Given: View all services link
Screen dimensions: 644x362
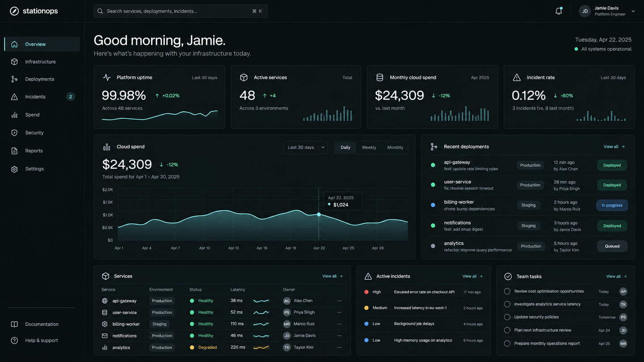Looking at the screenshot, I should click(x=333, y=276).
